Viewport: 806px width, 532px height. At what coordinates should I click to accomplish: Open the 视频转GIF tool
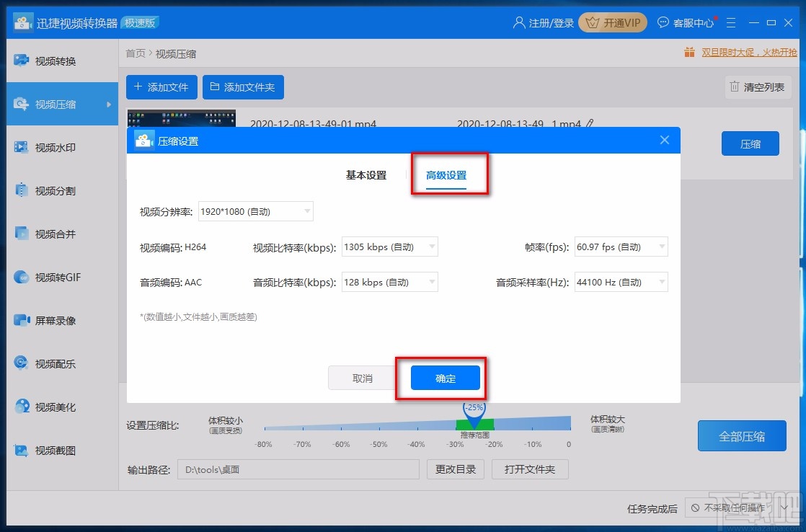click(50, 277)
